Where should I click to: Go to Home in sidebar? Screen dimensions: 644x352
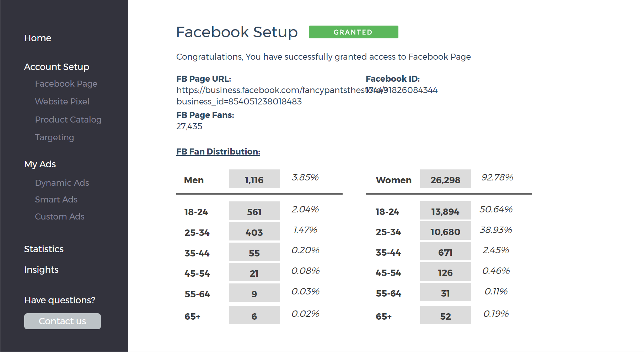pyautogui.click(x=38, y=38)
